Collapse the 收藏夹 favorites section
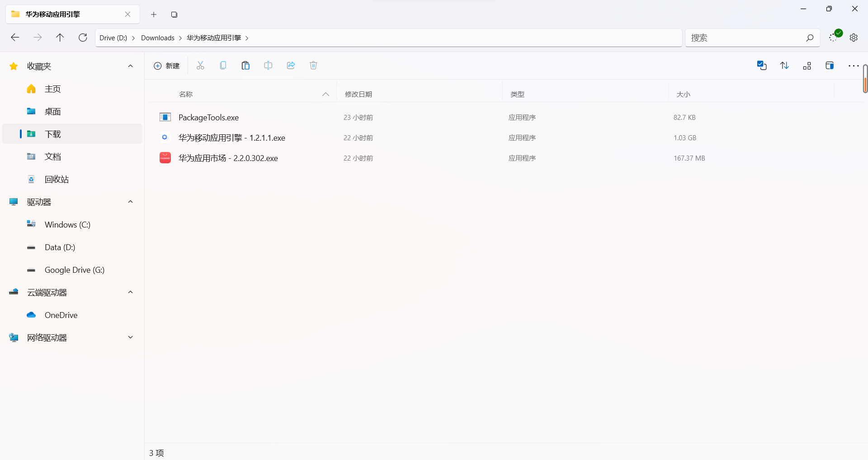Image resolution: width=868 pixels, height=460 pixels. (131, 66)
